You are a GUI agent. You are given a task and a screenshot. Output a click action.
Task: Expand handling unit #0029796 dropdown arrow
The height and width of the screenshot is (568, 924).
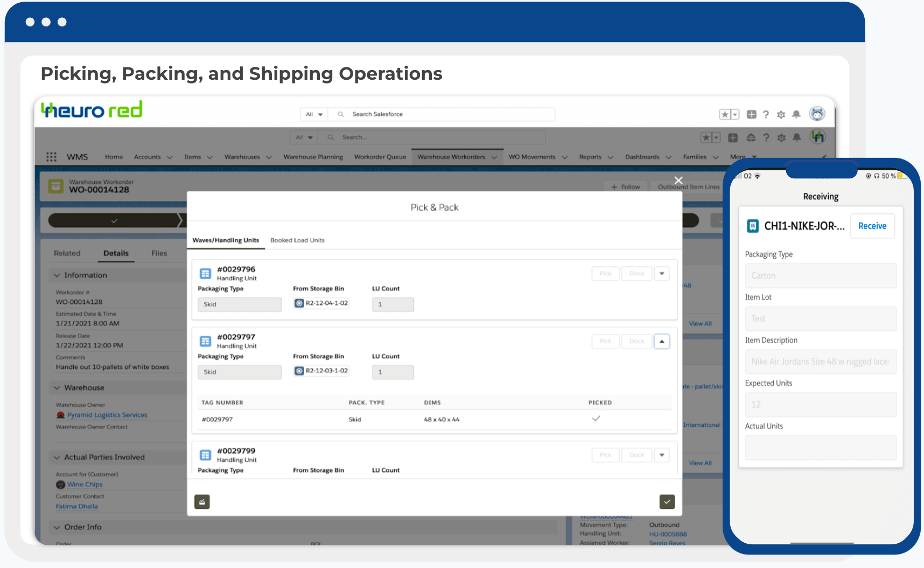(662, 274)
